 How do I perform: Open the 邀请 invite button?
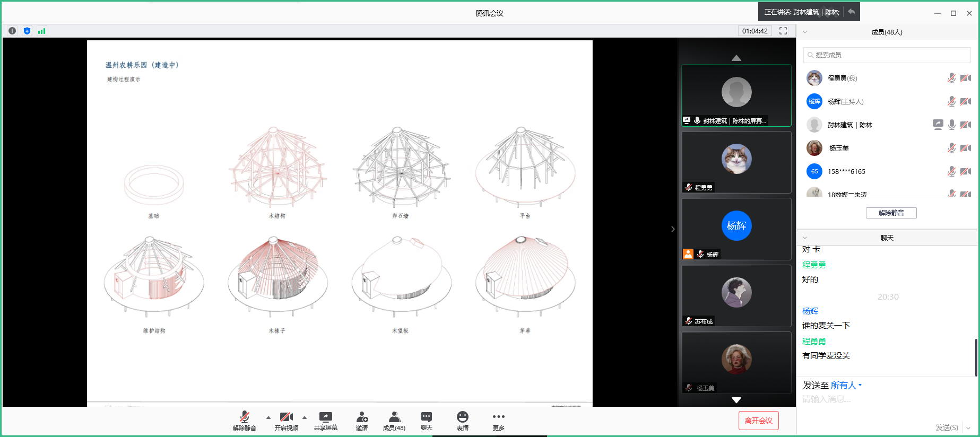(x=362, y=421)
